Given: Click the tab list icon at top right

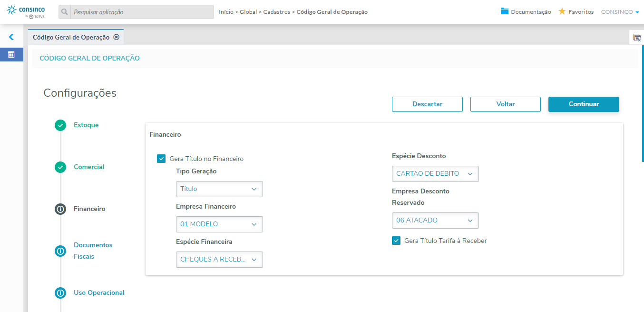Looking at the screenshot, I should pyautogui.click(x=636, y=38).
